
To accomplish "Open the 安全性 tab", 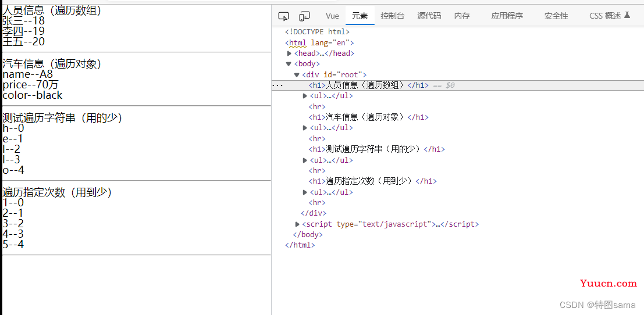I will coord(556,16).
